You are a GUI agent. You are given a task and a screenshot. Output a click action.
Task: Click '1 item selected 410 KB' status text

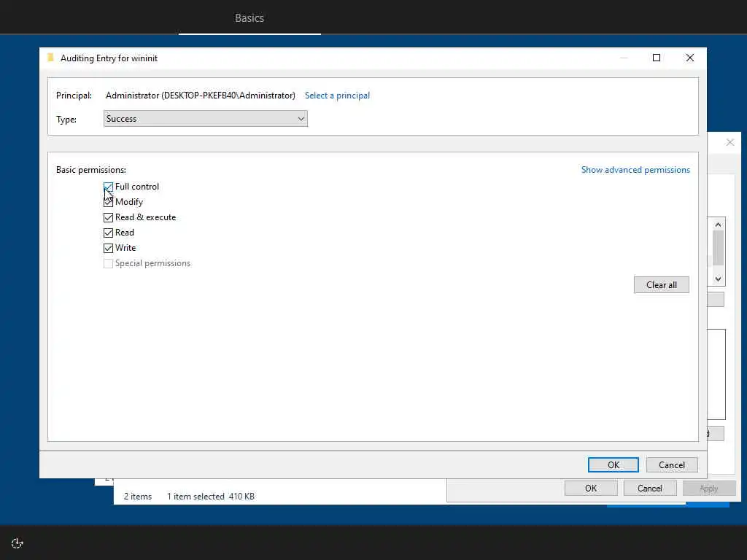click(211, 496)
